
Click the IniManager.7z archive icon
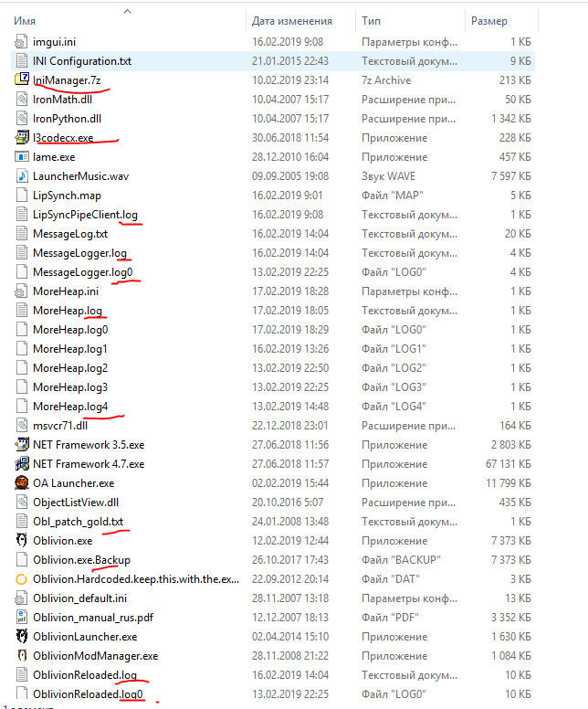23,79
